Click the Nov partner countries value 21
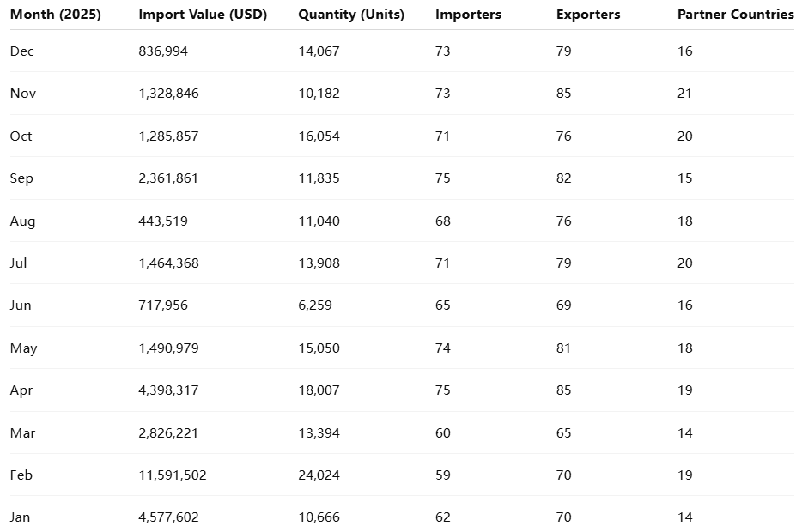This screenshot has width=802, height=532. pyautogui.click(x=684, y=94)
